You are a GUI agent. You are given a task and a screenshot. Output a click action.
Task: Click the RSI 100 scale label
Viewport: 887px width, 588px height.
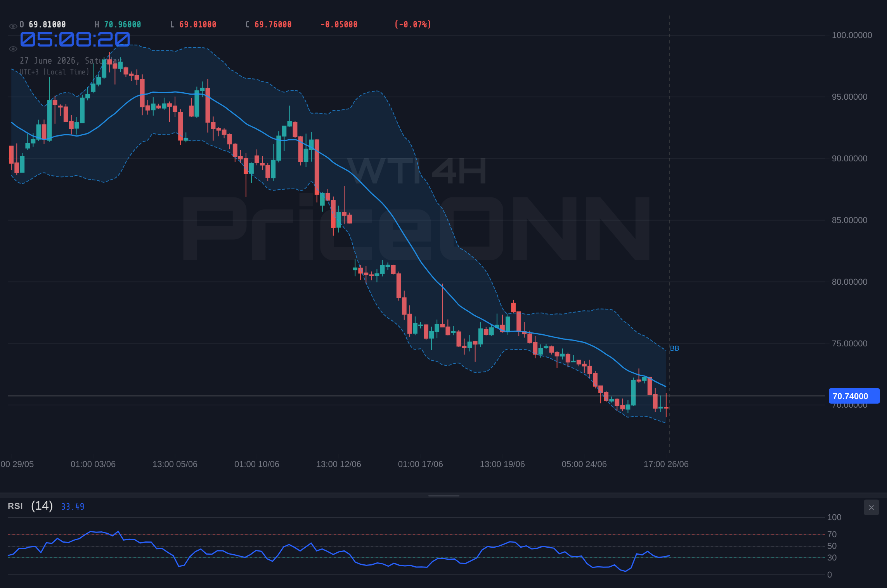(834, 517)
